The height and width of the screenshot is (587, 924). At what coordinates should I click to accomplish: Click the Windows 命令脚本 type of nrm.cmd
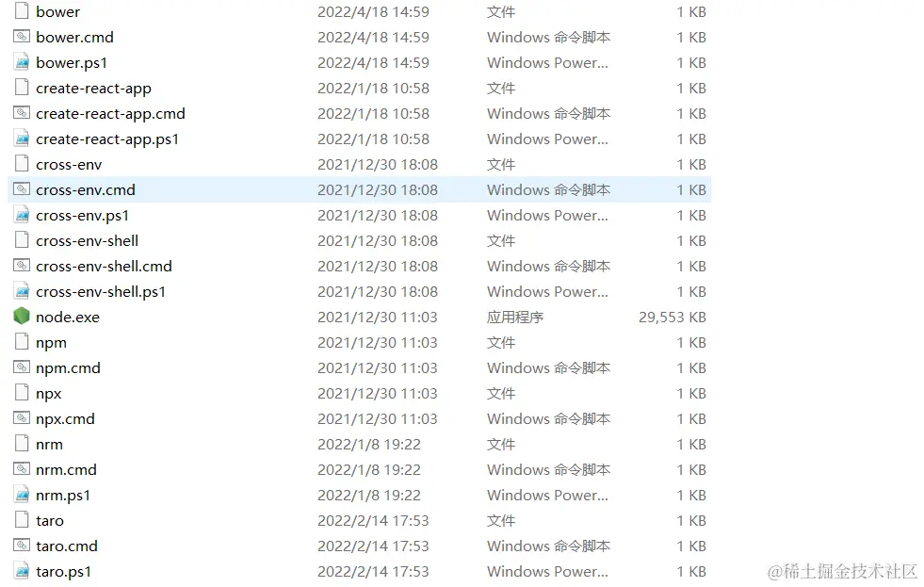(548, 470)
